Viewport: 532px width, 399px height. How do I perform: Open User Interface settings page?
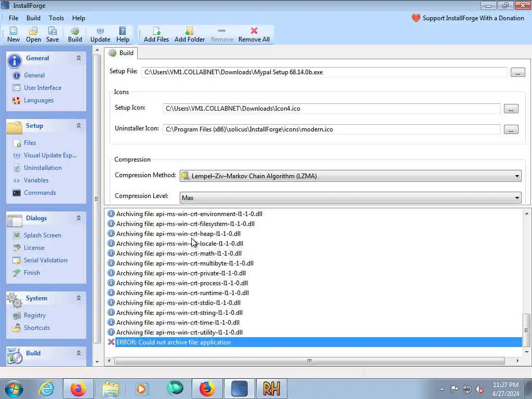coord(43,88)
